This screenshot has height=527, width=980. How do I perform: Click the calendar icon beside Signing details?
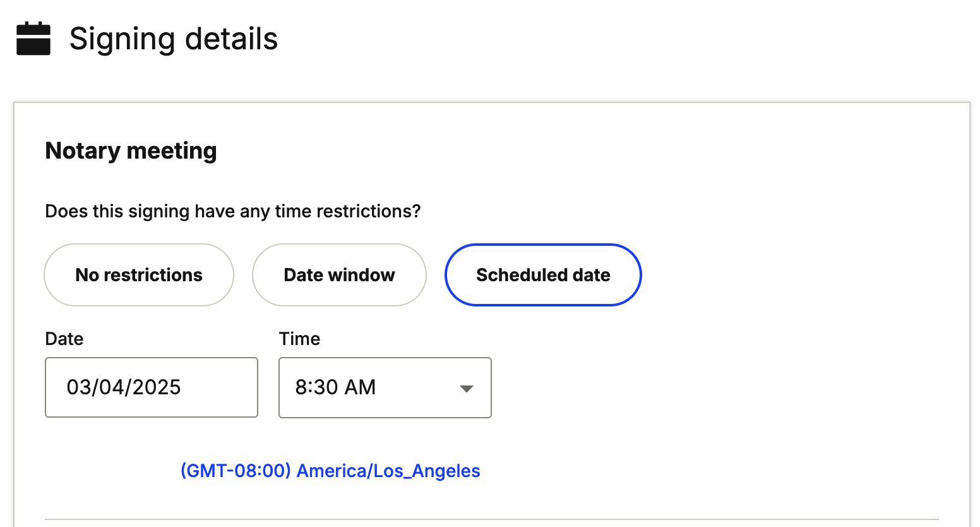[33, 39]
